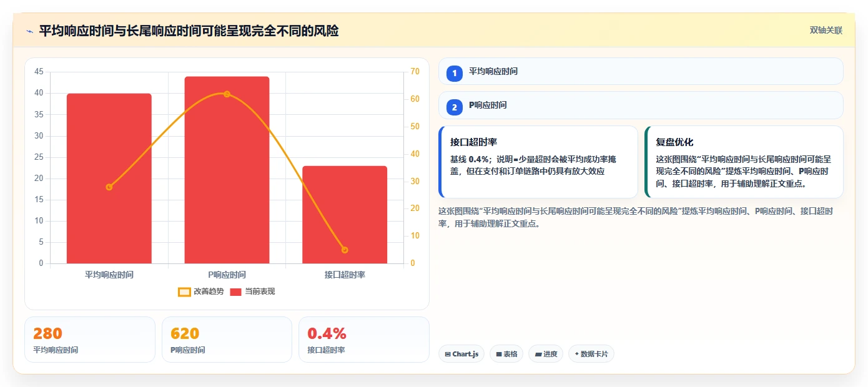Click the 当前表现 legend text

tap(260, 291)
